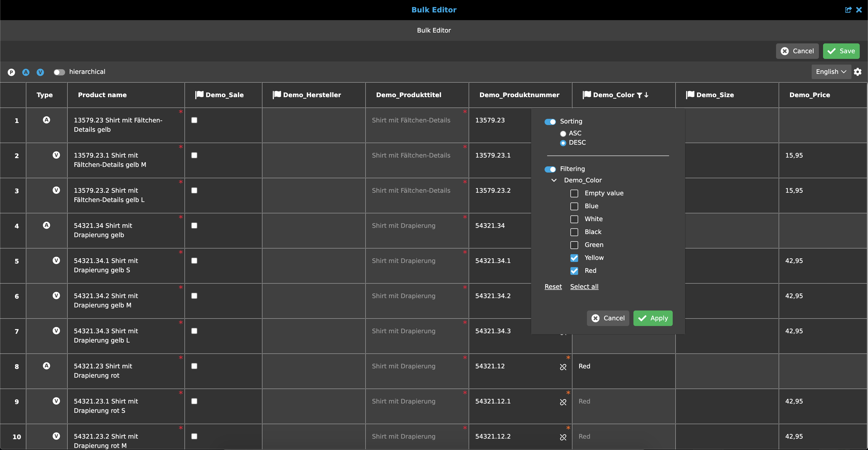This screenshot has width=868, height=450.
Task: Click the unlink icon in row 9
Action: pyautogui.click(x=563, y=402)
